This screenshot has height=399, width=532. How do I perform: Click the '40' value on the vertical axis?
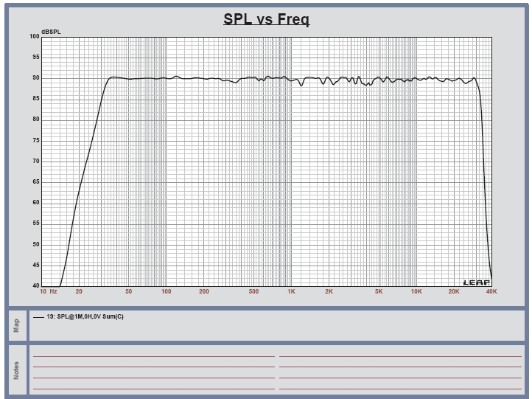click(x=35, y=286)
